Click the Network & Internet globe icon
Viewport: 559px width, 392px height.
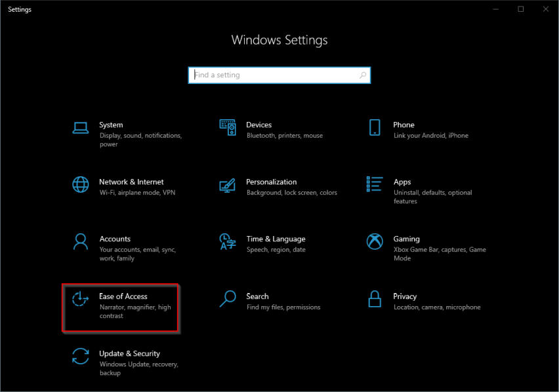(x=80, y=184)
